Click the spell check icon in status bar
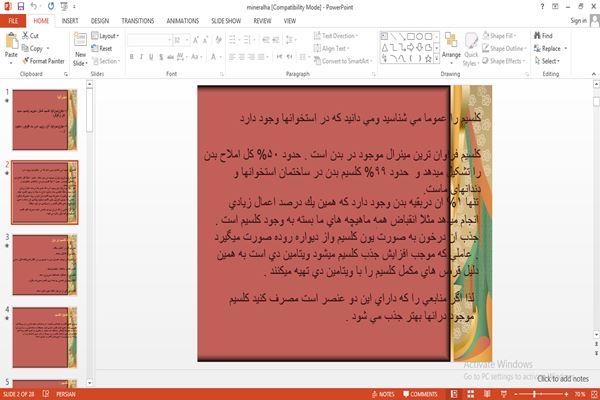Image resolution: width=600 pixels, height=400 pixels. (x=46, y=394)
